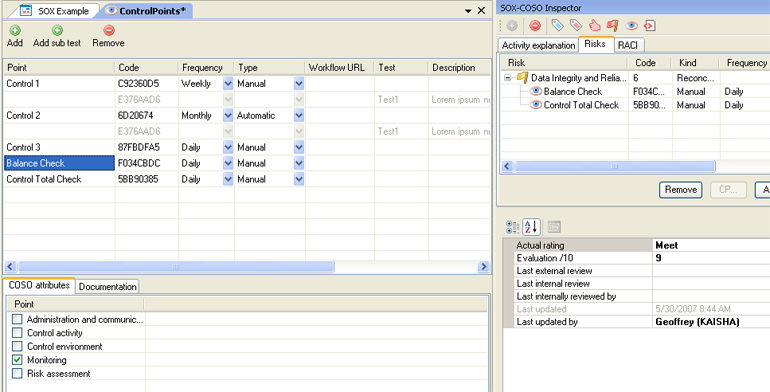770x392 pixels.
Task: Click the red tag icon in Inspector toolbar
Action: click(x=576, y=25)
